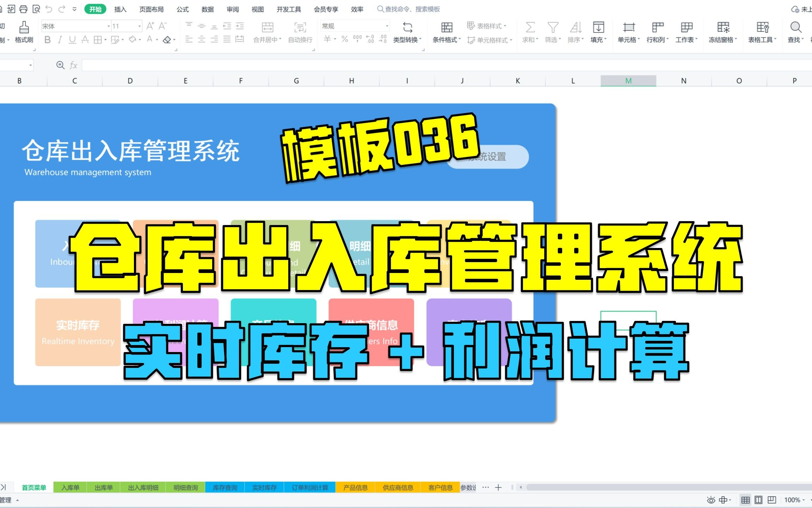Click the 实时库存 Realtime Inventory tile
Viewport: 812px width, 508px height.
click(78, 332)
